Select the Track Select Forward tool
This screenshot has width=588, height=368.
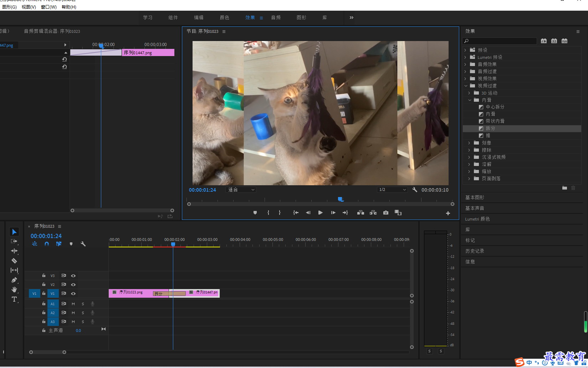coord(14,242)
